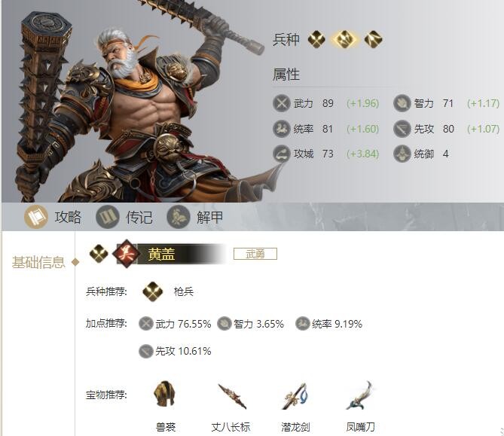Switch to the 传记 biography tab
The image size is (504, 436).
[124, 217]
